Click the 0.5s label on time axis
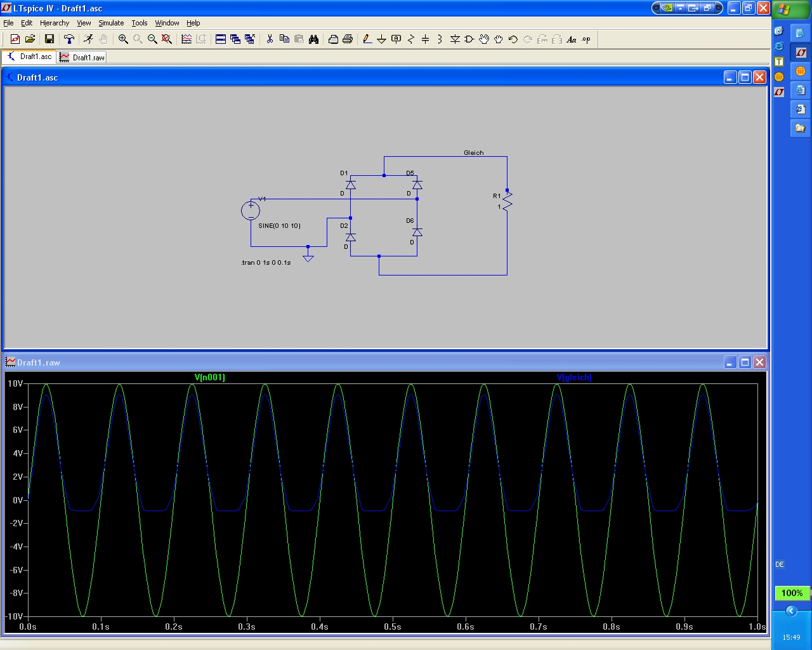 tap(393, 627)
